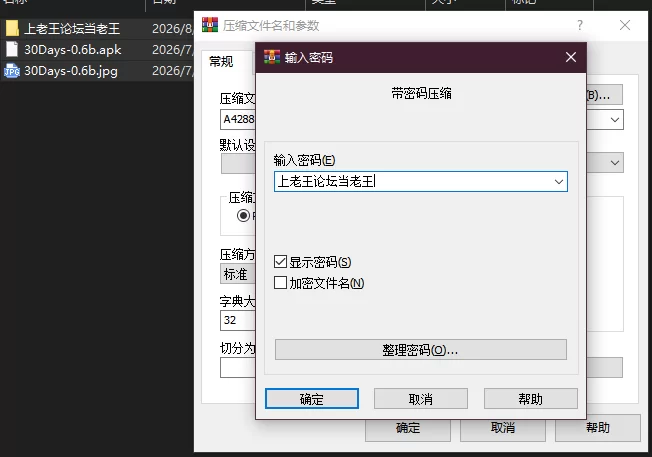This screenshot has height=457, width=652.
Task: Open 整理密码(O)... button
Action: click(420, 350)
